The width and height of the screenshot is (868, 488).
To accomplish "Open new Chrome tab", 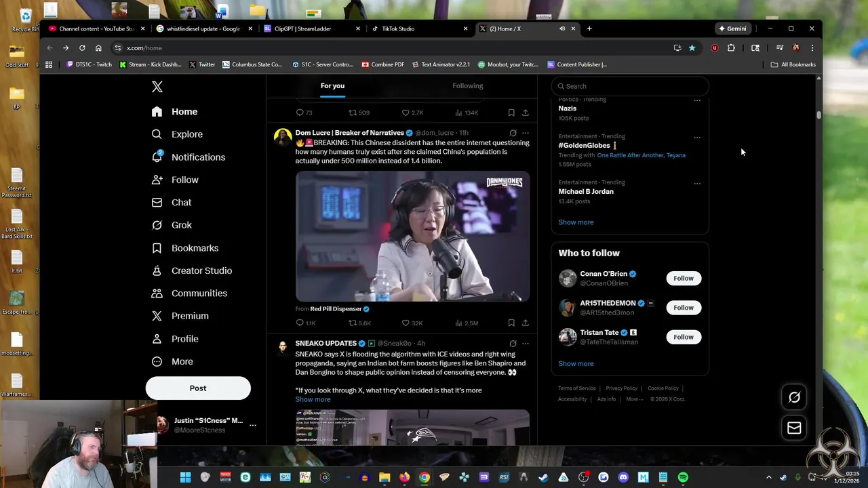I will pos(589,28).
